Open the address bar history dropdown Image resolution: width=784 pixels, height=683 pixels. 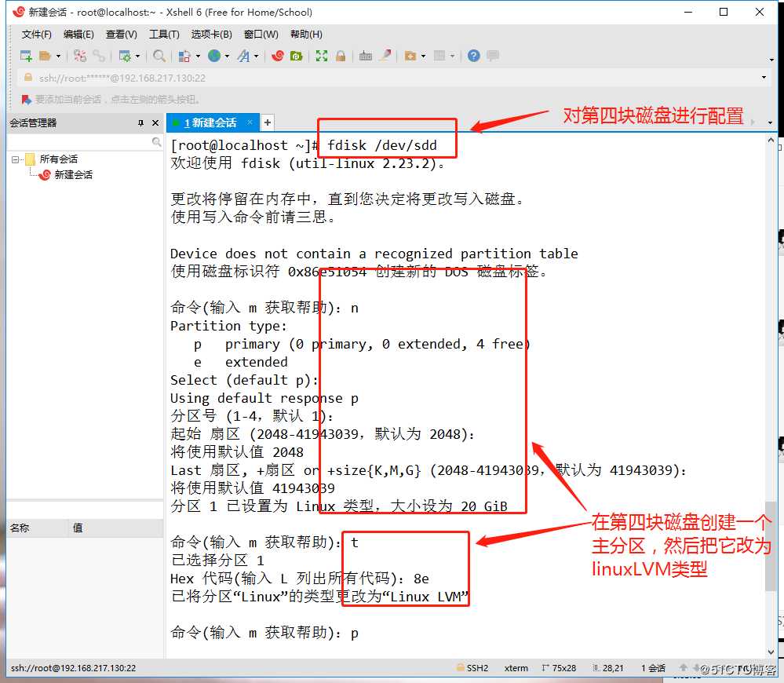(x=762, y=76)
